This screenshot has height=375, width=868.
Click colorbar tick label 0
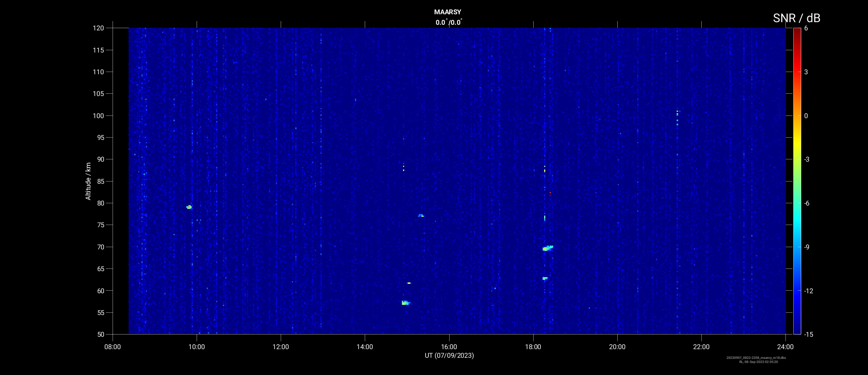coord(806,116)
